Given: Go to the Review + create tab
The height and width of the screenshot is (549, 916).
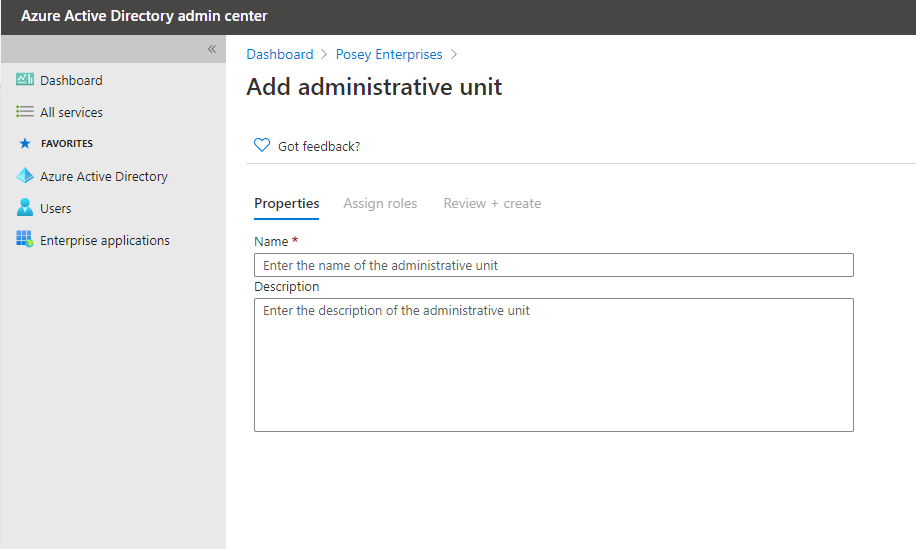Looking at the screenshot, I should click(x=492, y=203).
